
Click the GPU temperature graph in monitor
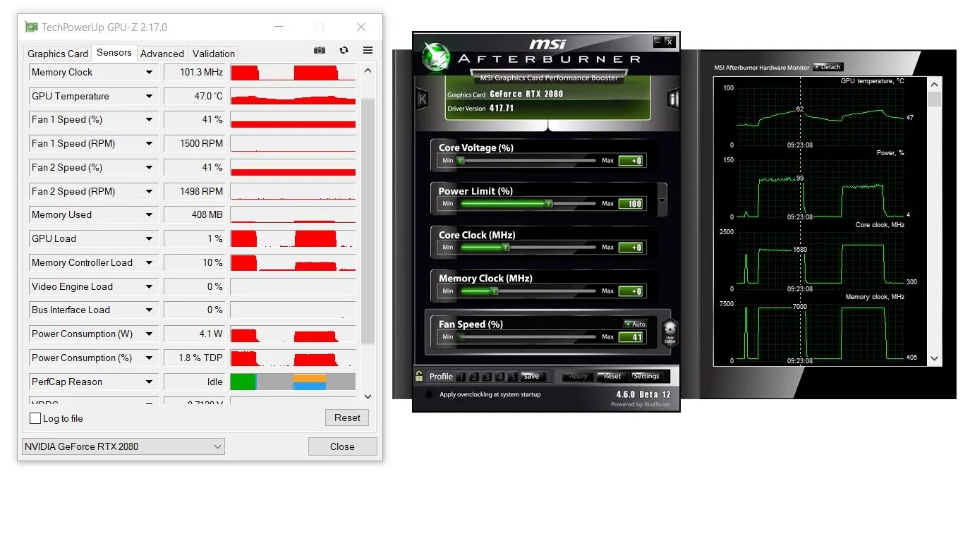click(x=819, y=117)
